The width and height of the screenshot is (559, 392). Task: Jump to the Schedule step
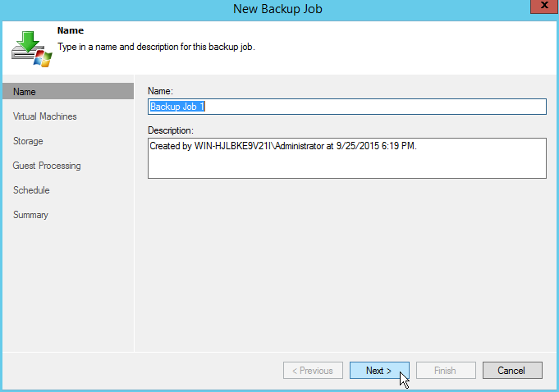point(31,190)
